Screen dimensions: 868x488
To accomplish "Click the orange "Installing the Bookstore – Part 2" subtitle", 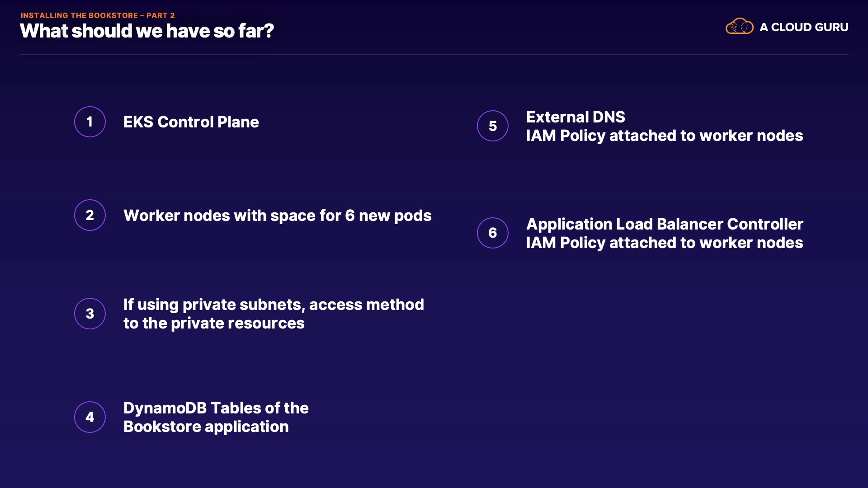I will click(98, 15).
